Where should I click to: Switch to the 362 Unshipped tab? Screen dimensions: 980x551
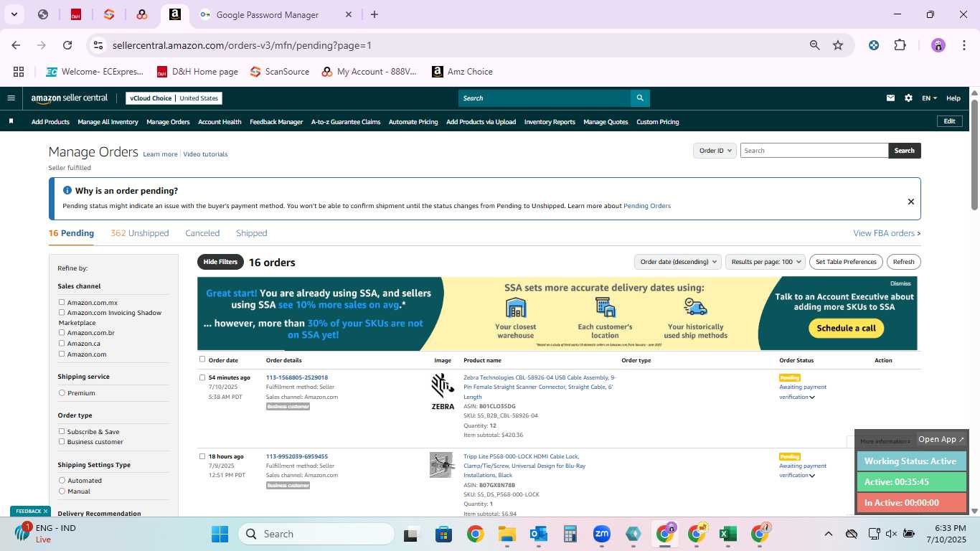(140, 233)
